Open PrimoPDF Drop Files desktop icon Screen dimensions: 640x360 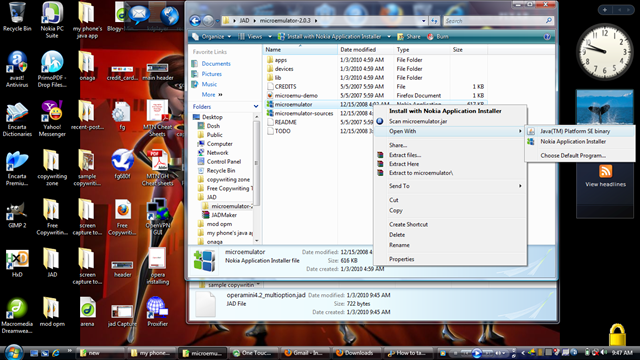pos(52,69)
